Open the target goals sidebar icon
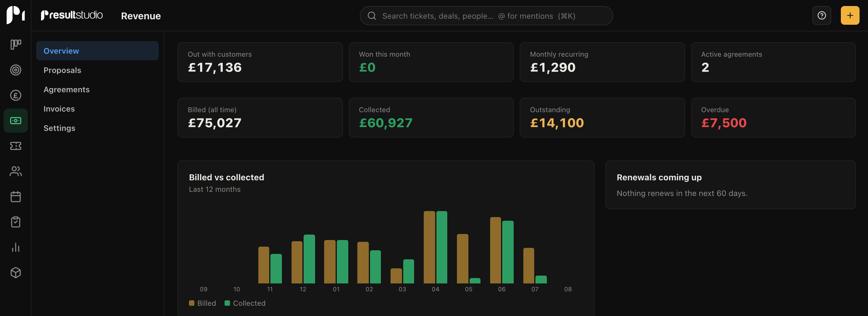The height and width of the screenshot is (316, 868). tap(15, 70)
